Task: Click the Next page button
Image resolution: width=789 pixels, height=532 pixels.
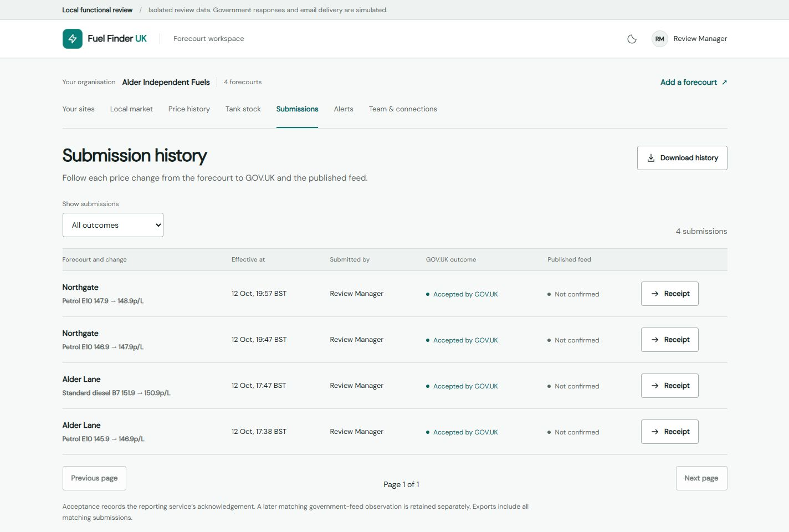Action: point(701,478)
